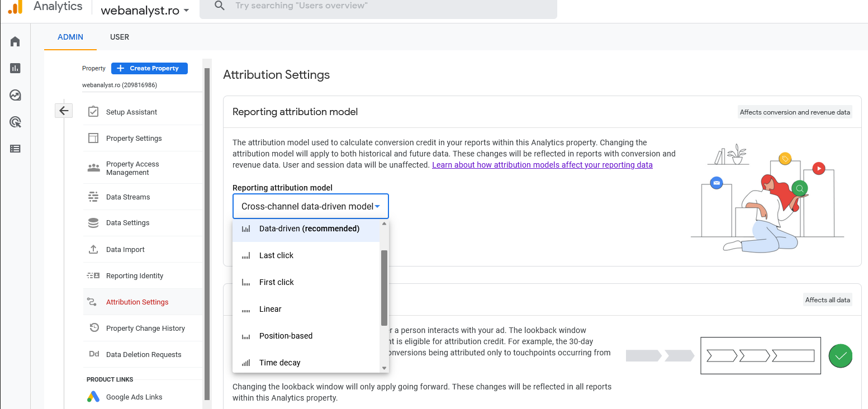Open the Advertising icon in left rail
Image resolution: width=868 pixels, height=409 pixels.
click(x=15, y=122)
